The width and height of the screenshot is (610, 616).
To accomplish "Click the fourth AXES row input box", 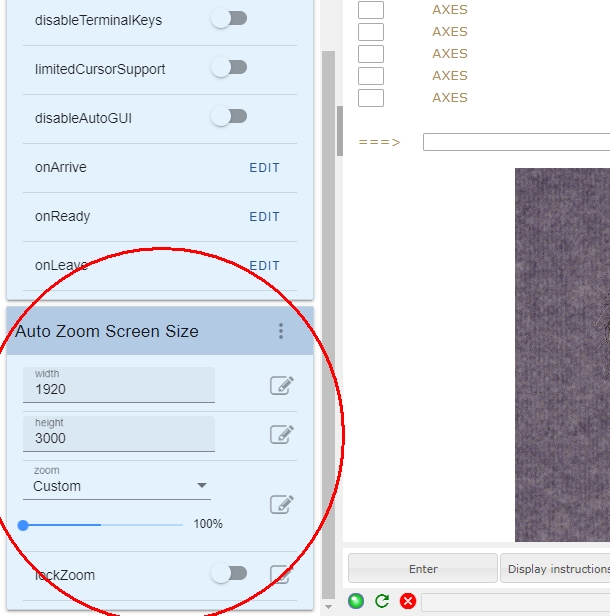I will 371,76.
